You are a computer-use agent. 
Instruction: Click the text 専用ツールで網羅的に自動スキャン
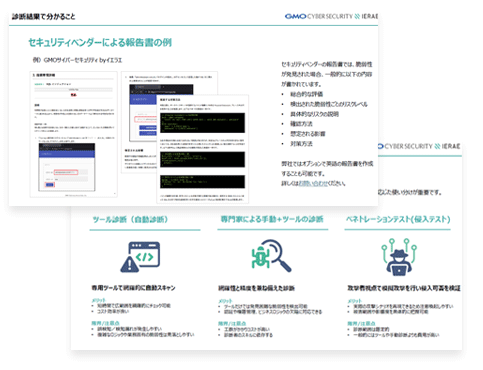coord(133,288)
